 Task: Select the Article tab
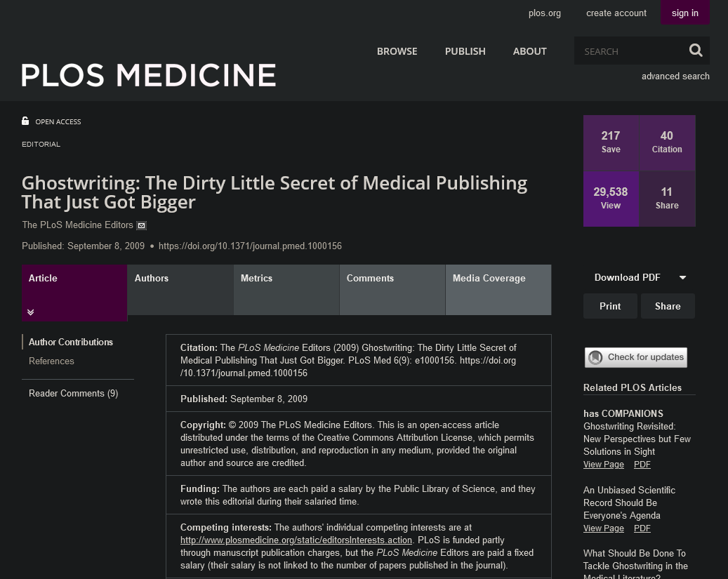[74, 293]
